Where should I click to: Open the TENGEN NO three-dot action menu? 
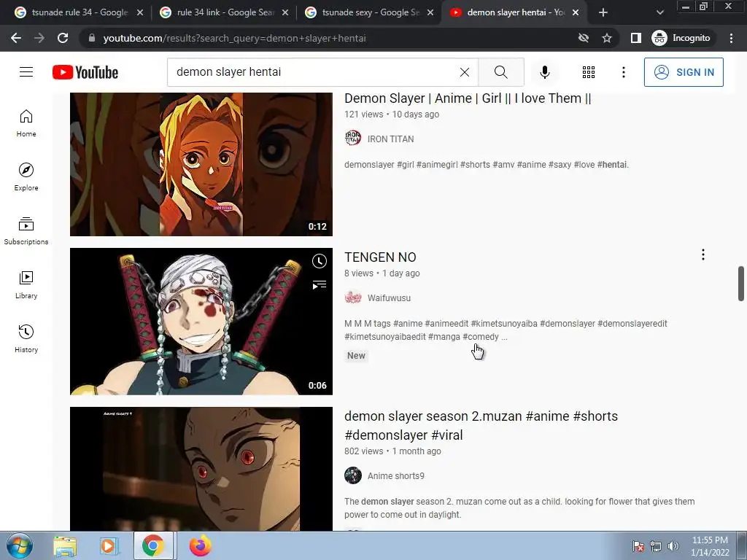[x=703, y=254]
